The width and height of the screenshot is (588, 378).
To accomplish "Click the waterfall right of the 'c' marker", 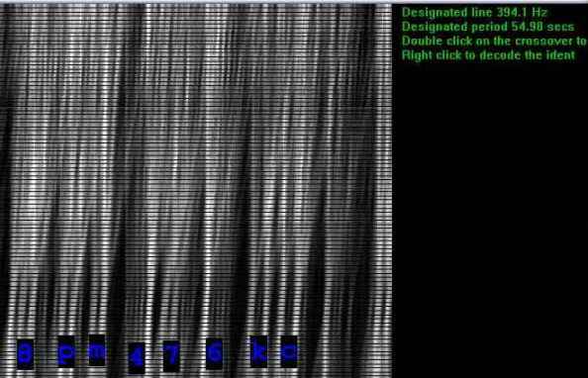I will tap(344, 351).
